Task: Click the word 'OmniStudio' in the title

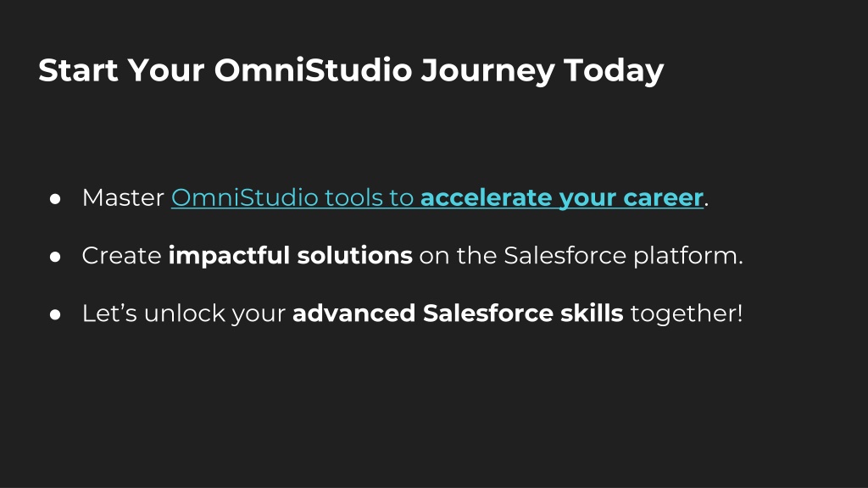Action: pos(314,69)
